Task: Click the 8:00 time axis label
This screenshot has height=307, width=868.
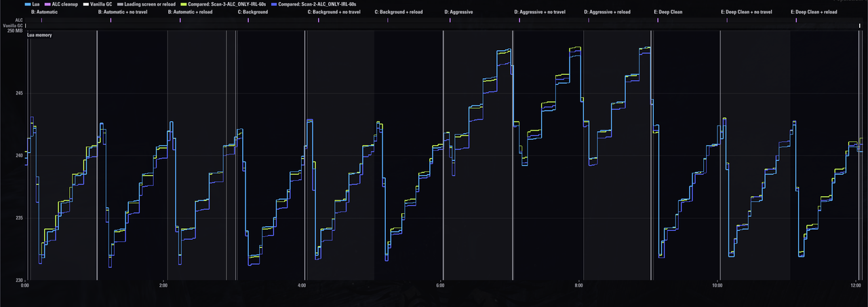Action: pyautogui.click(x=579, y=286)
